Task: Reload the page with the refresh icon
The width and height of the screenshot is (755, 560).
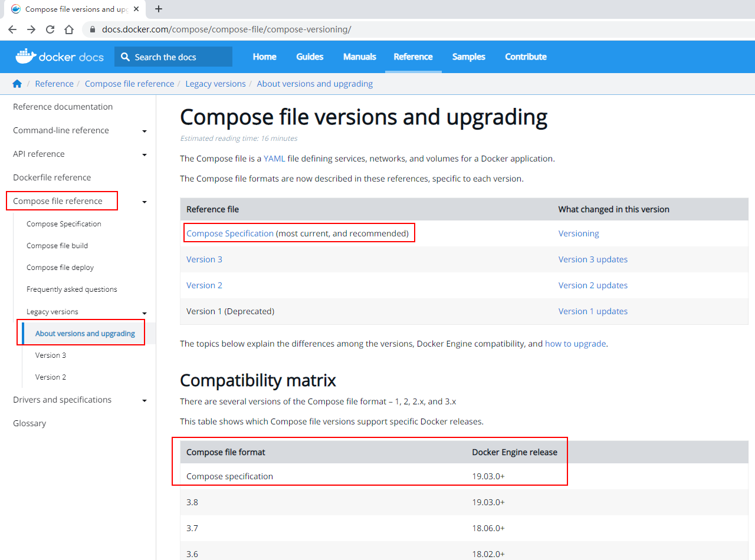Action: tap(50, 29)
